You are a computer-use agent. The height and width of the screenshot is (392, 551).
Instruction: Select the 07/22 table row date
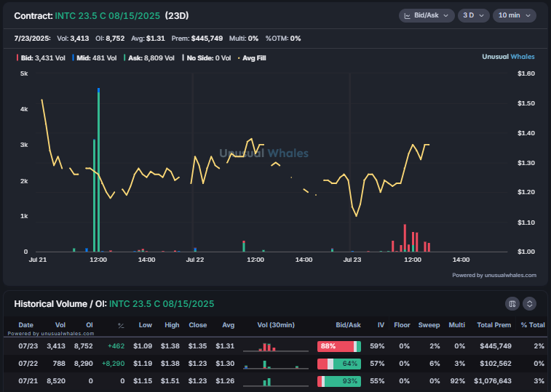[28, 364]
